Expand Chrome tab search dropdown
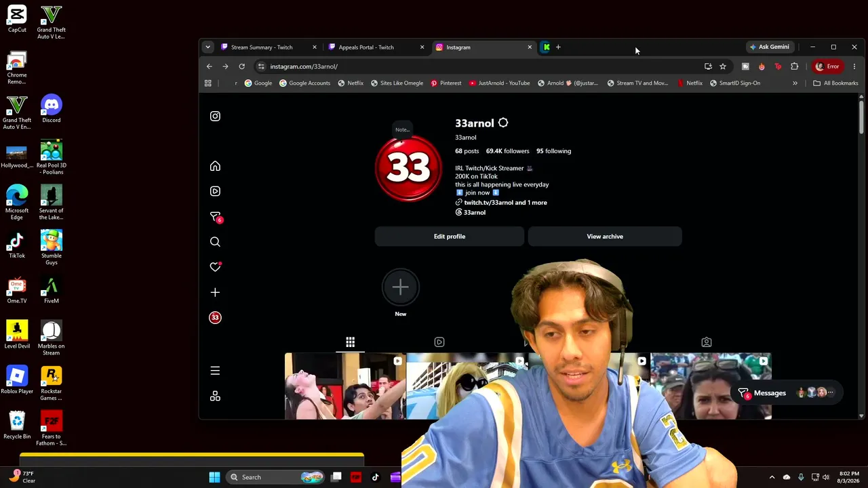The image size is (868, 488). (208, 47)
